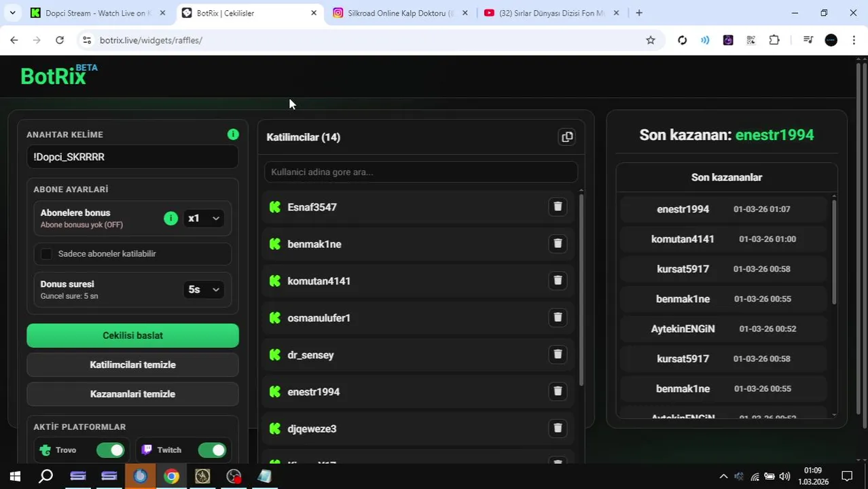View site information icon in address bar
Screen dimensions: 868x489
point(86,40)
